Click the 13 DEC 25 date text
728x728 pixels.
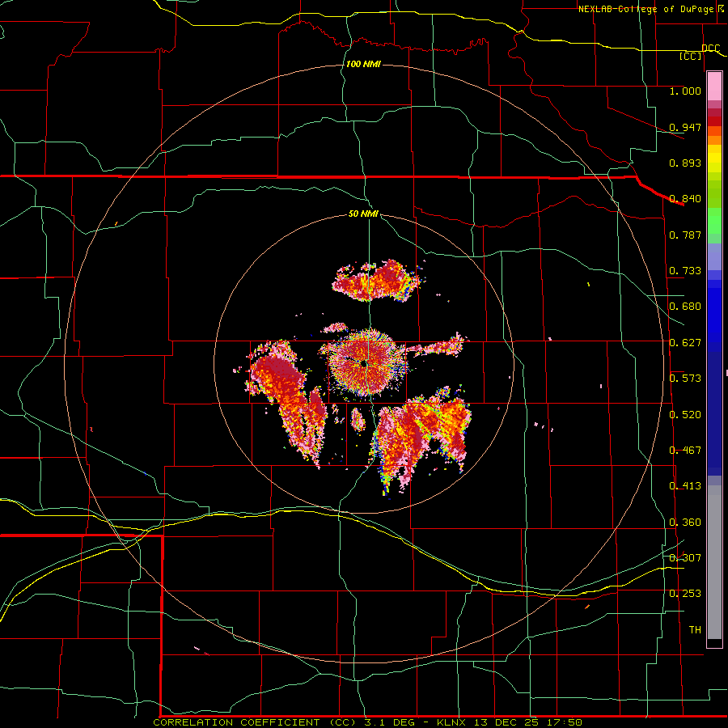click(506, 722)
